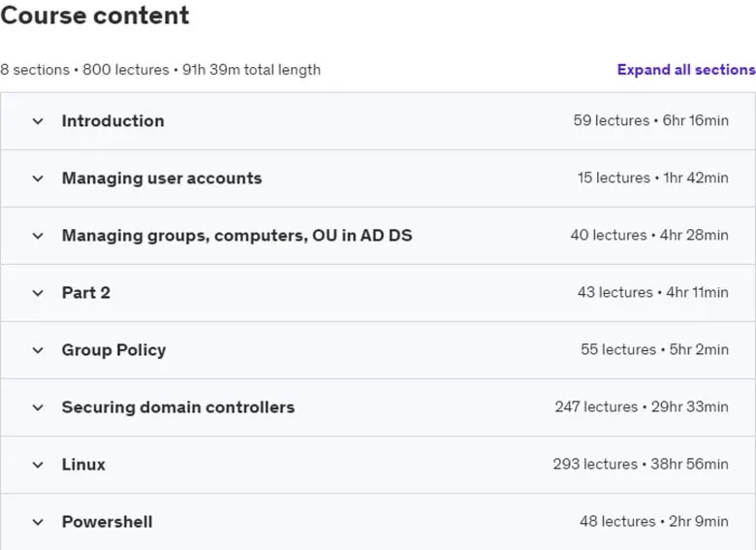Select Managing groups, computers, OU in AD DS
756x550 pixels.
(x=237, y=236)
